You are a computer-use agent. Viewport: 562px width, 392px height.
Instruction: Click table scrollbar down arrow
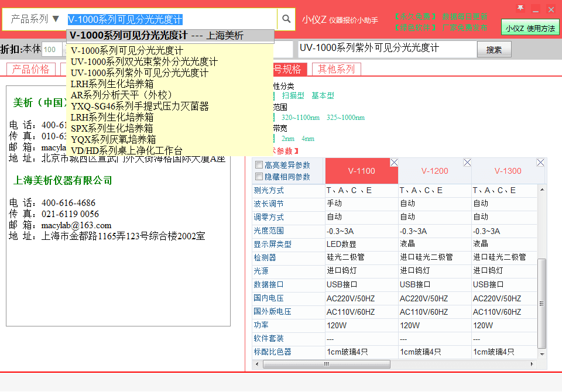pyautogui.click(x=542, y=354)
